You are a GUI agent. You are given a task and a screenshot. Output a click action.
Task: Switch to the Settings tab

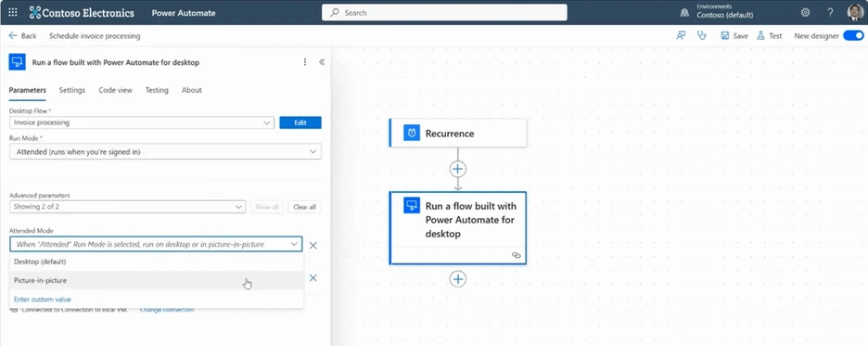pyautogui.click(x=72, y=90)
